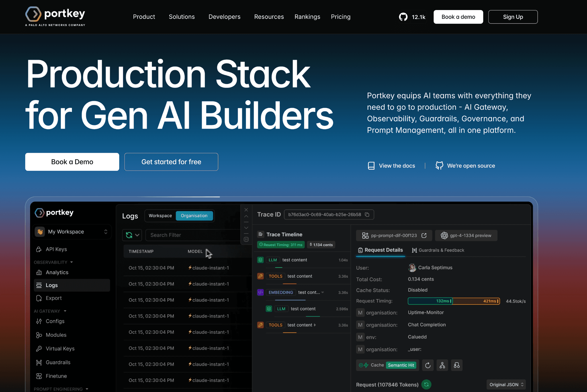
Task: Click the green refresh icon beside Search Filter
Action: (x=129, y=235)
